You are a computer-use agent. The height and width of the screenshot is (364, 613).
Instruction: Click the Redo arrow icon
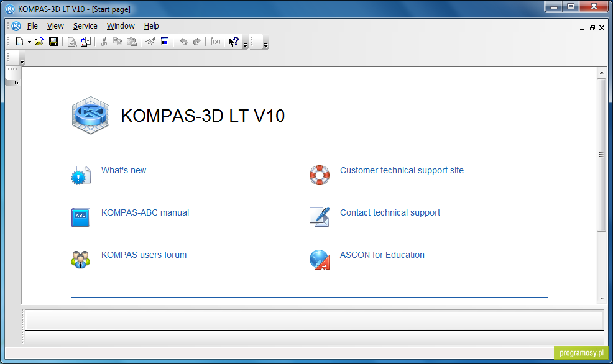(196, 42)
